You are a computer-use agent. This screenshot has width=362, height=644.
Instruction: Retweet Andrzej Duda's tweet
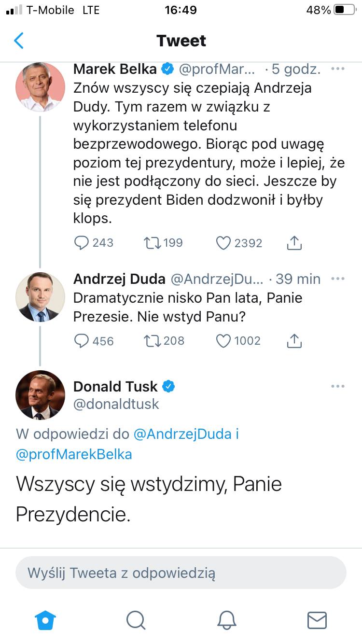point(152,341)
